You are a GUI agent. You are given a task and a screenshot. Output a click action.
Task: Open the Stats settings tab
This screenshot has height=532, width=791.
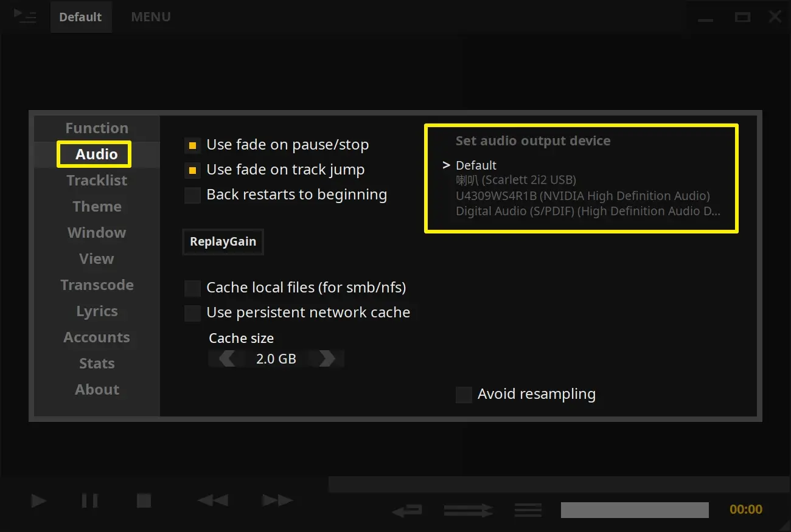pyautogui.click(x=97, y=364)
